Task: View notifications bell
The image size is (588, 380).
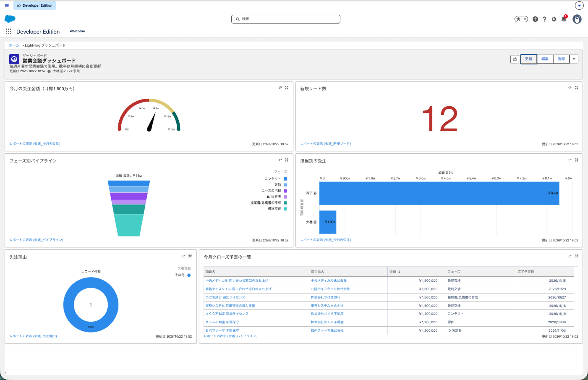Action: coord(564,19)
